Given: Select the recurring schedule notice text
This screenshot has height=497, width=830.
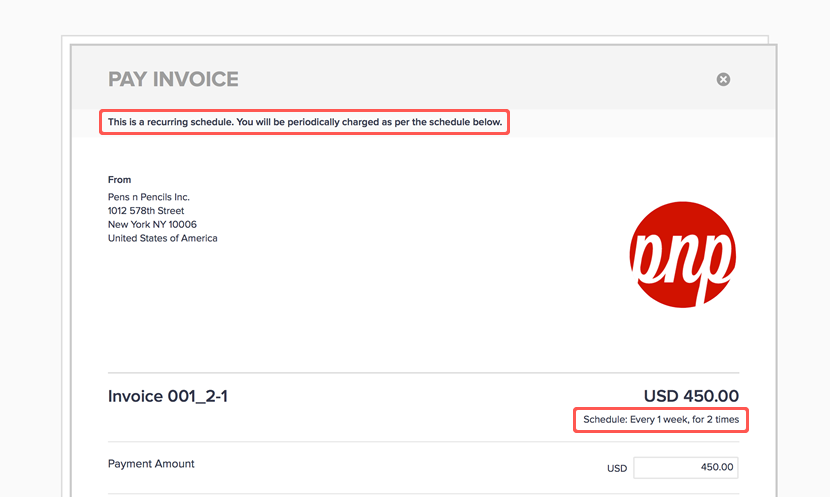Looking at the screenshot, I should (x=305, y=122).
